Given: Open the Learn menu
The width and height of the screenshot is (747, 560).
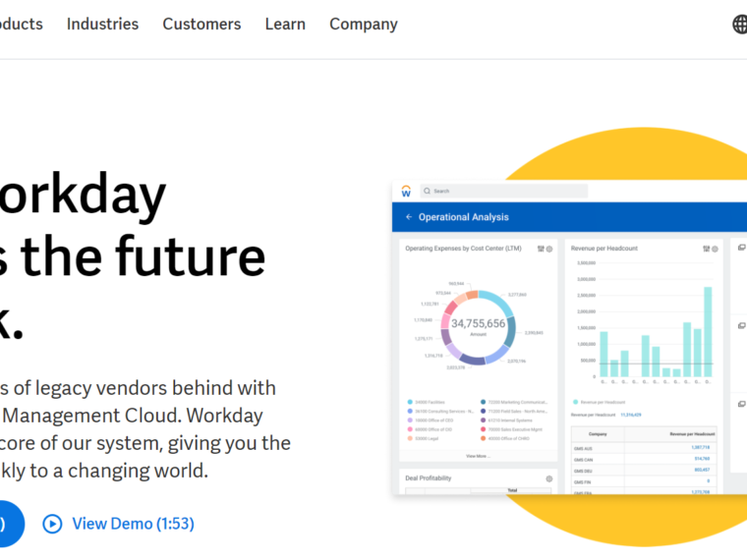Looking at the screenshot, I should pos(285,24).
